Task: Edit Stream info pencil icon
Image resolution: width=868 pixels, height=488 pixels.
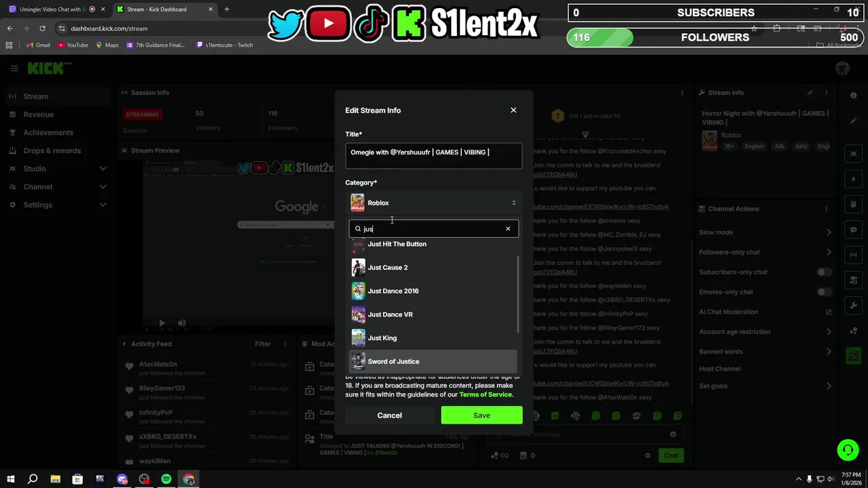Action: [x=810, y=93]
